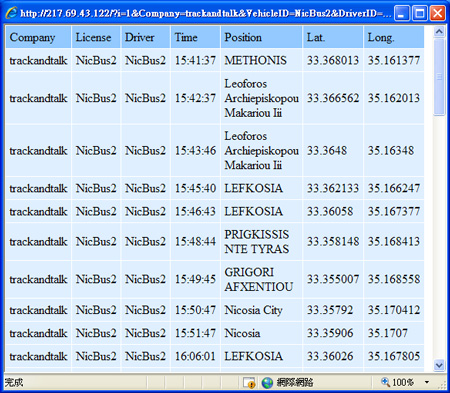This screenshot has width=450, height=393.
Task: Minimize the browser popup window
Action: pos(402,13)
